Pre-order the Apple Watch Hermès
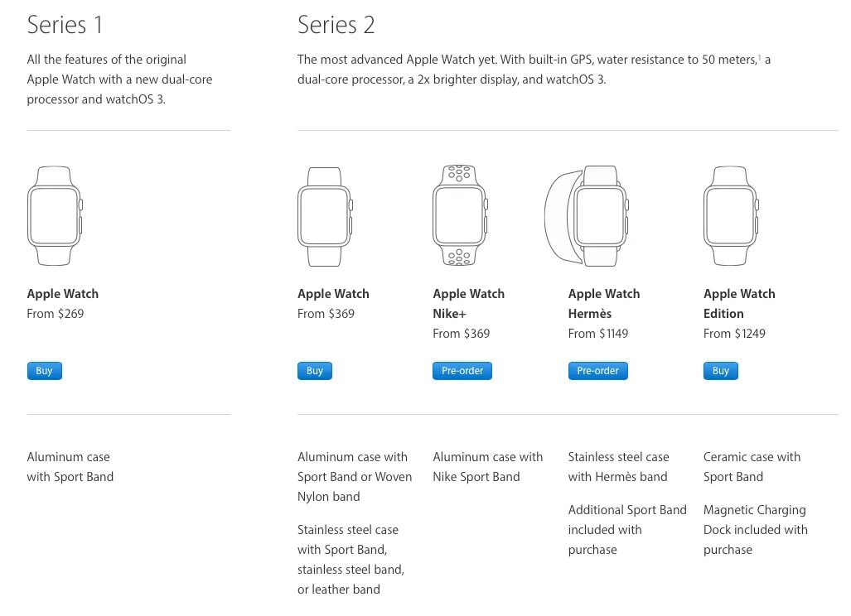Screen dimensions: 851x616 point(597,371)
